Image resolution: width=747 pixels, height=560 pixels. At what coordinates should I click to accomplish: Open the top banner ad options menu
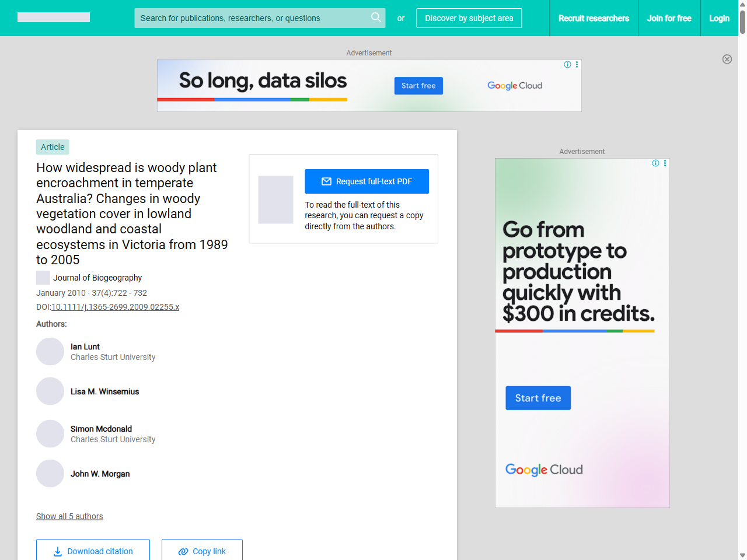pyautogui.click(x=577, y=65)
